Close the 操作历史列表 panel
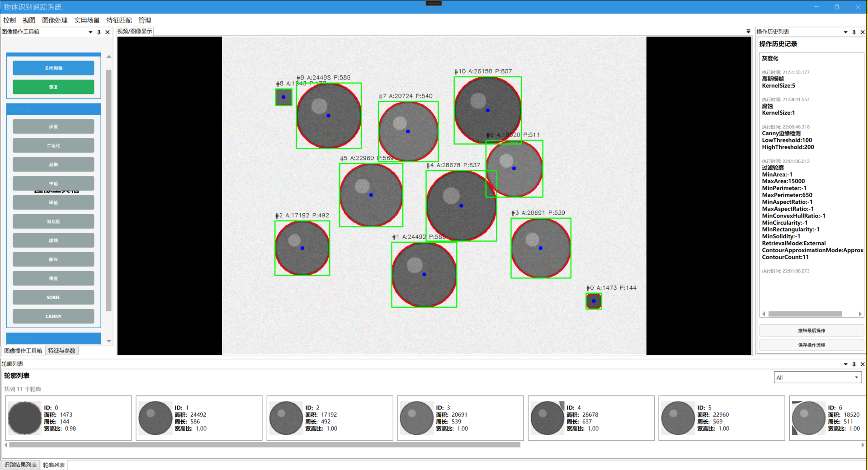 [x=863, y=32]
